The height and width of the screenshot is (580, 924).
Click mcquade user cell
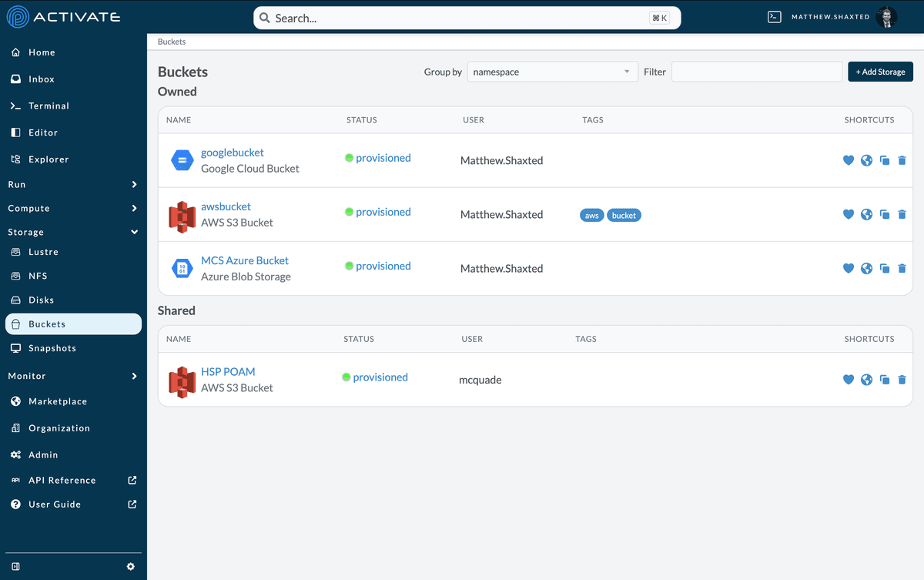(480, 380)
